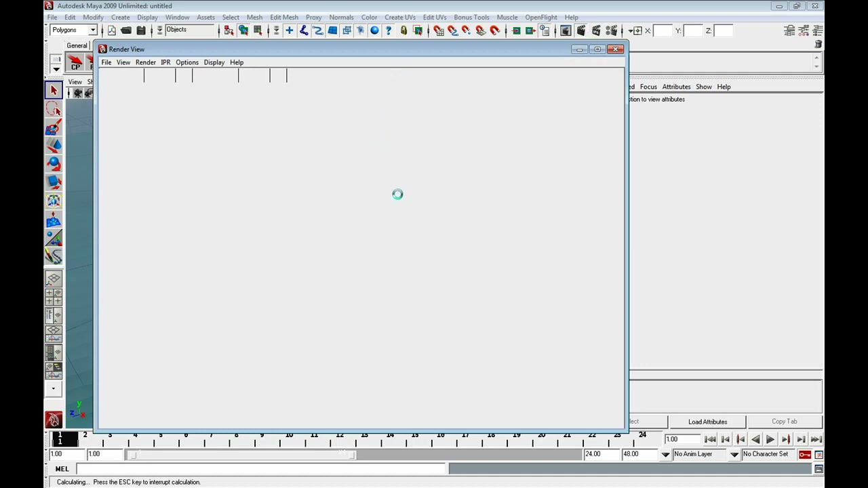Open a scene with the folder icon
The width and height of the screenshot is (868, 488).
pyautogui.click(x=126, y=30)
